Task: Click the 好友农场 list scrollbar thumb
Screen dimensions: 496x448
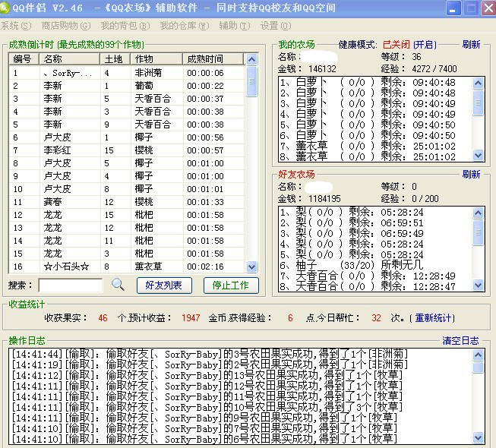Action: pyautogui.click(x=478, y=232)
